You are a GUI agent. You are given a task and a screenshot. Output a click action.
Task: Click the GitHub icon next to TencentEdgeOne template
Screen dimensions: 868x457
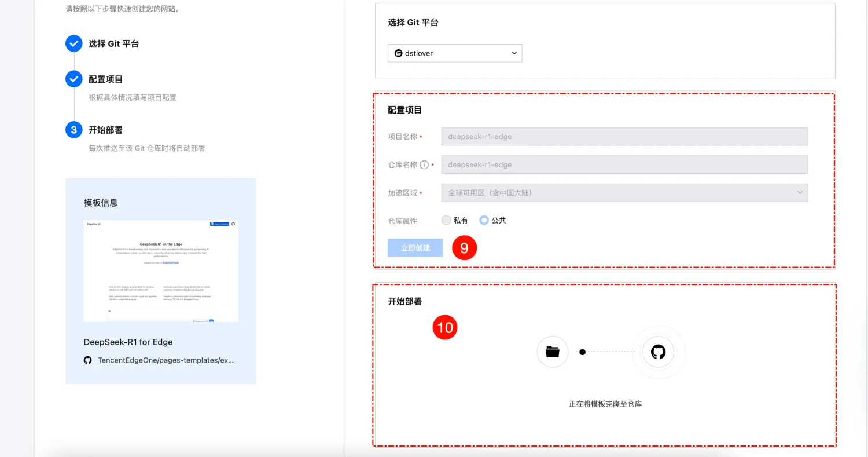tap(87, 360)
